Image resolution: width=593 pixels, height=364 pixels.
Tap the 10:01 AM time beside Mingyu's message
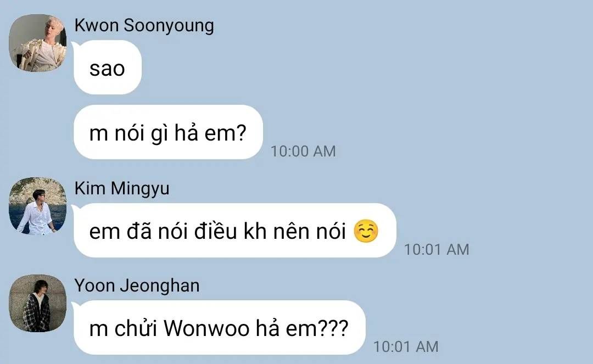(437, 249)
